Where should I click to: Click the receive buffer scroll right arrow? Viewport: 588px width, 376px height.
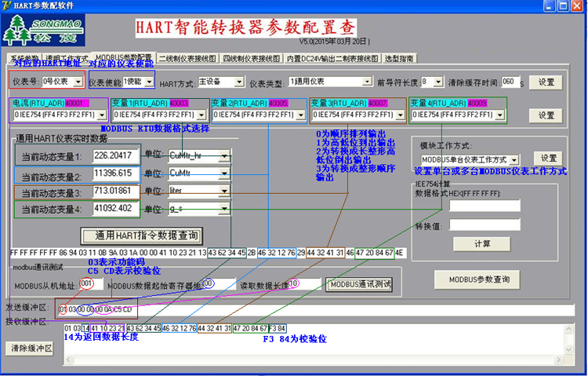559,360
